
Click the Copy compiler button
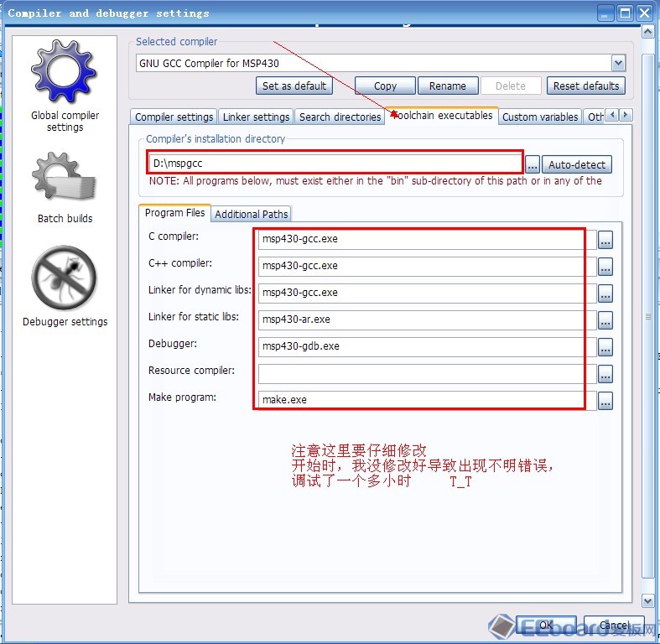coord(385,86)
